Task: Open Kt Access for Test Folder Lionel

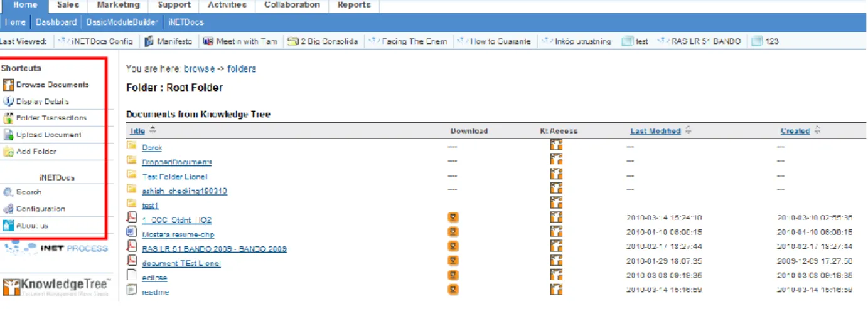Action: [556, 174]
